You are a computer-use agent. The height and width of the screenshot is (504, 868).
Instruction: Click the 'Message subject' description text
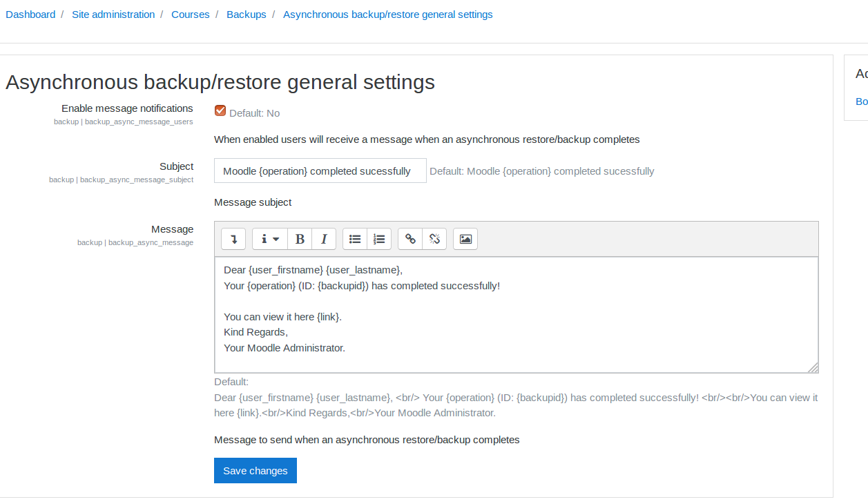tap(253, 202)
